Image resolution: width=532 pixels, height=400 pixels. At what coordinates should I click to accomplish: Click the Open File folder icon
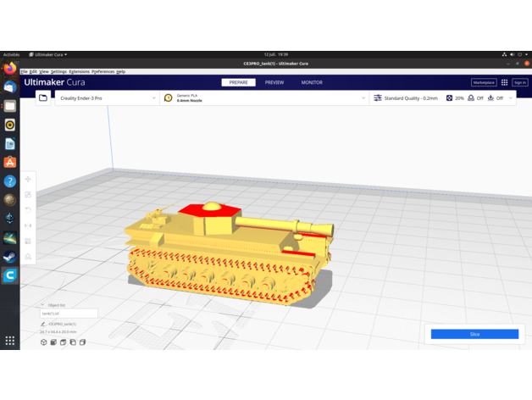pos(43,98)
